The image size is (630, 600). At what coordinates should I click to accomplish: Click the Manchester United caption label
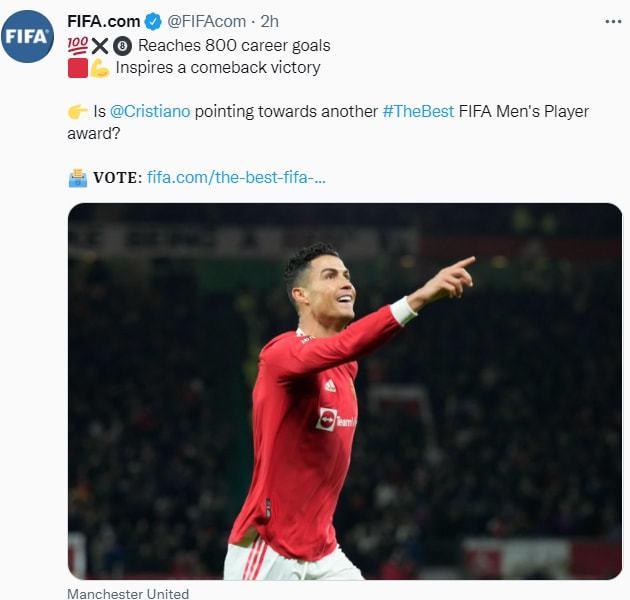point(128,594)
